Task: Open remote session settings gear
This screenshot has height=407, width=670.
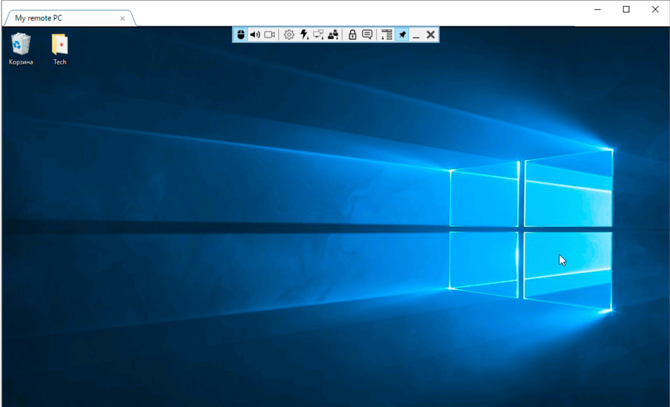Action: pyautogui.click(x=289, y=35)
